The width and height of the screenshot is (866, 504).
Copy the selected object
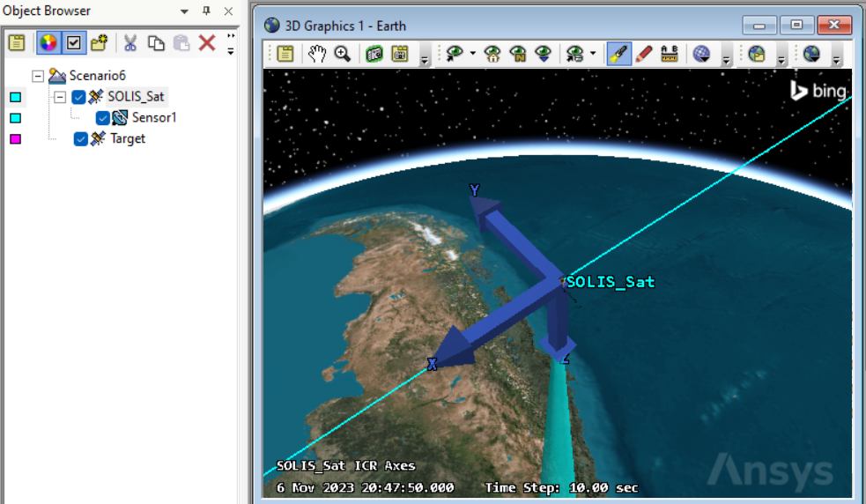click(156, 43)
